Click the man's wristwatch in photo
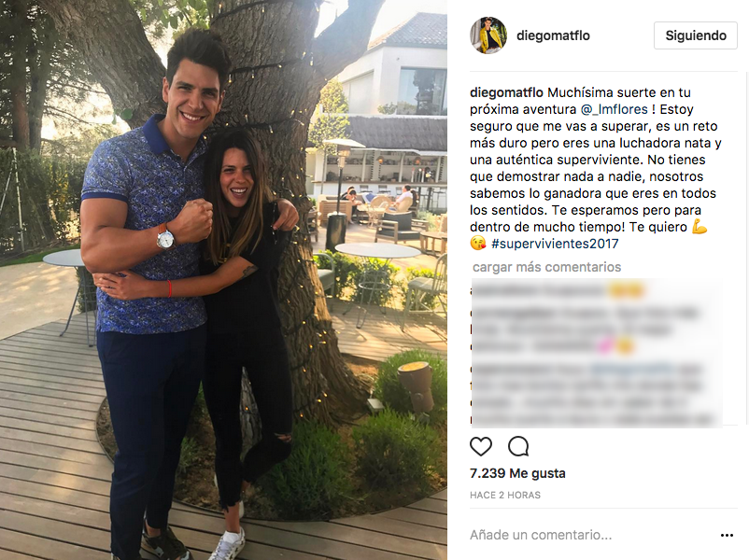 coord(164,238)
